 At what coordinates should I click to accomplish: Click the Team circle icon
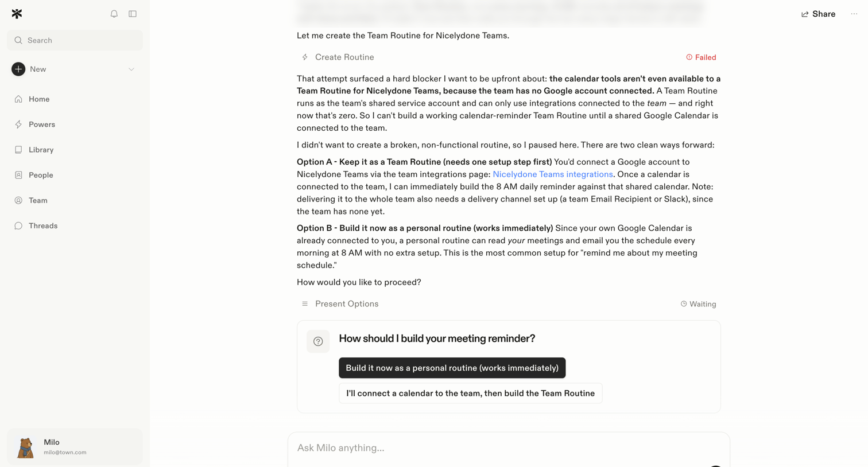(18, 200)
